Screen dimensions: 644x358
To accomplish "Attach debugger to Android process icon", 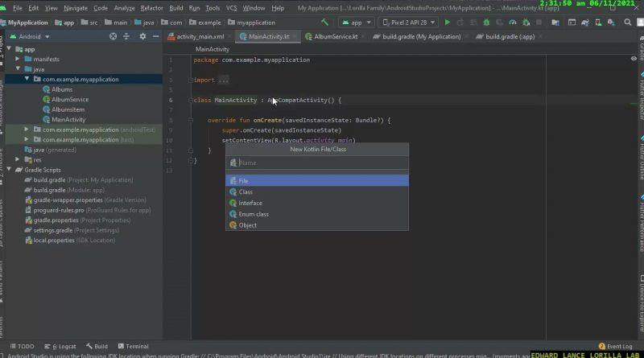I will point(526,23).
